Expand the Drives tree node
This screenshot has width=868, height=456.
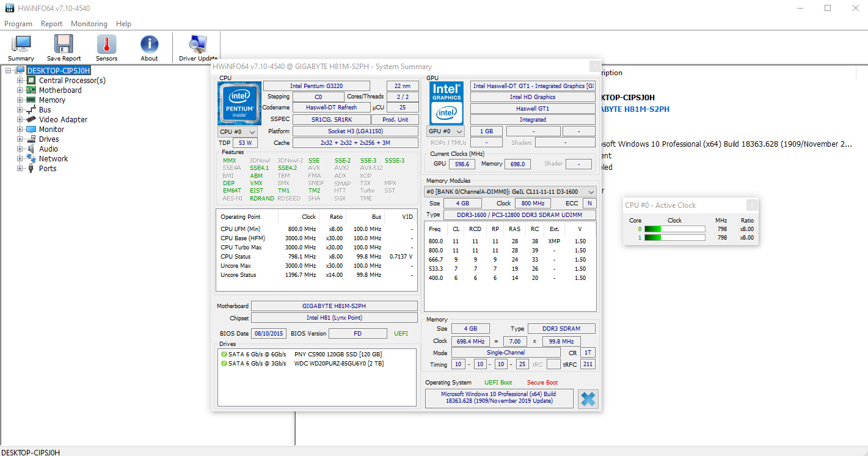pos(20,139)
